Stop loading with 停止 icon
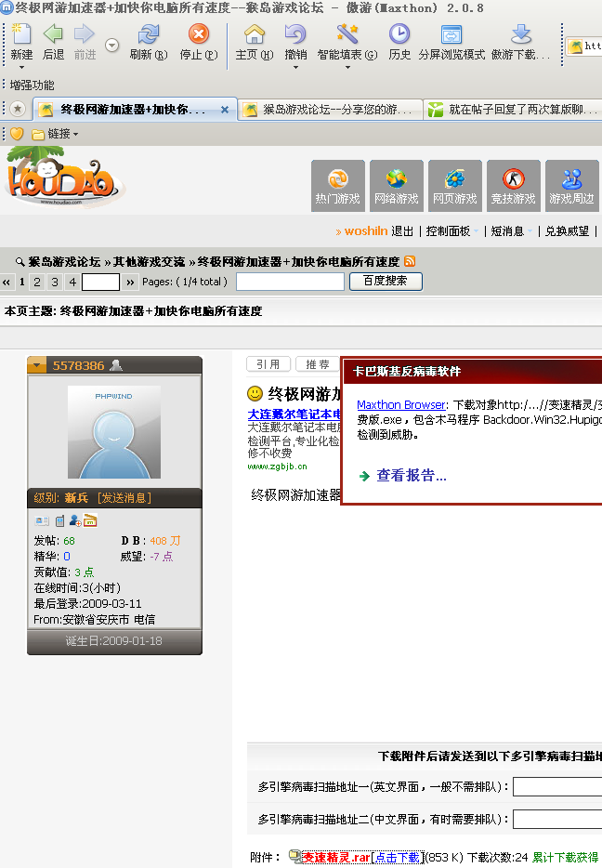The image size is (602, 868). click(199, 35)
